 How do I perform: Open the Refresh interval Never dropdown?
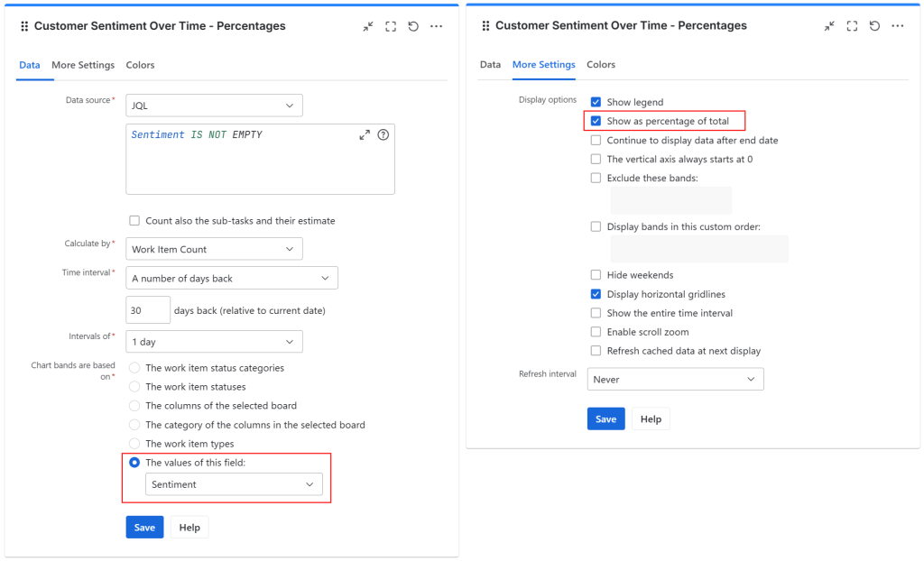click(675, 380)
